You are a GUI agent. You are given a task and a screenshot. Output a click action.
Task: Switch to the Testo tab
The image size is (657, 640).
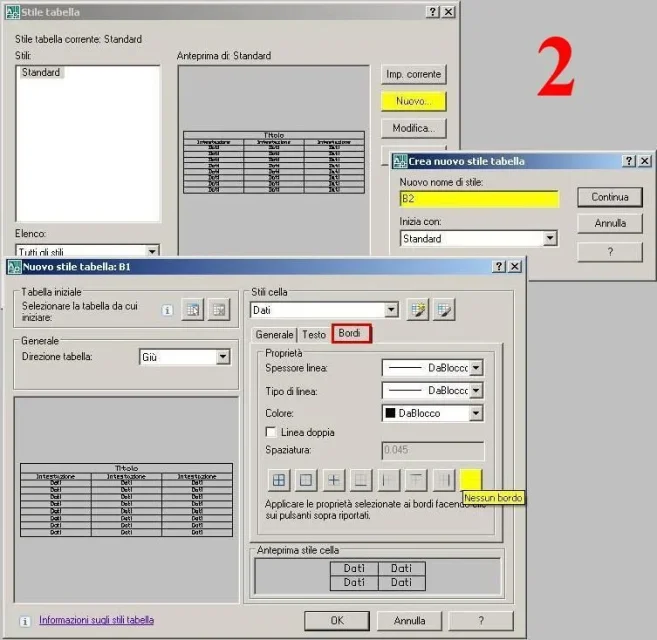point(314,335)
